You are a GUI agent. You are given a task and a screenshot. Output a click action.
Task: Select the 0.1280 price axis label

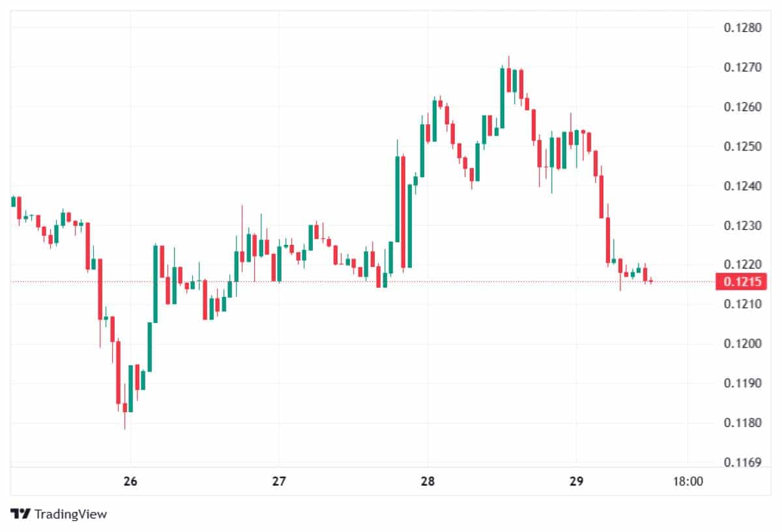click(742, 28)
